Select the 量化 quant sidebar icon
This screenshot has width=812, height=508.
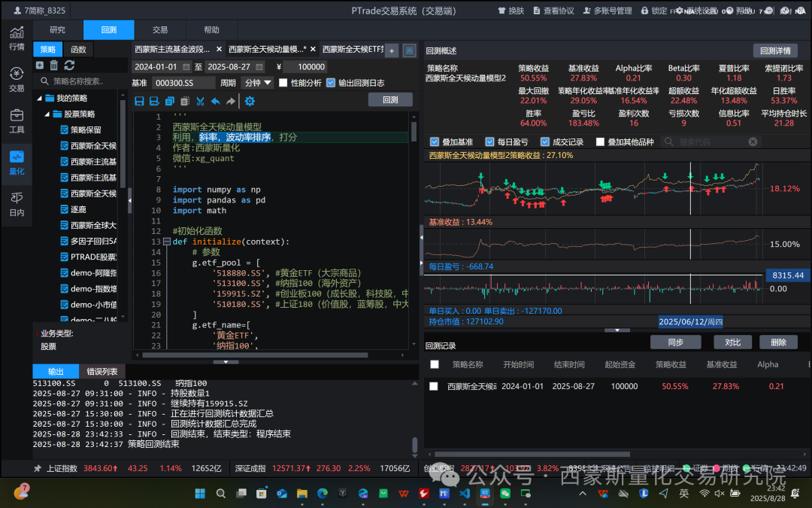[x=17, y=163]
